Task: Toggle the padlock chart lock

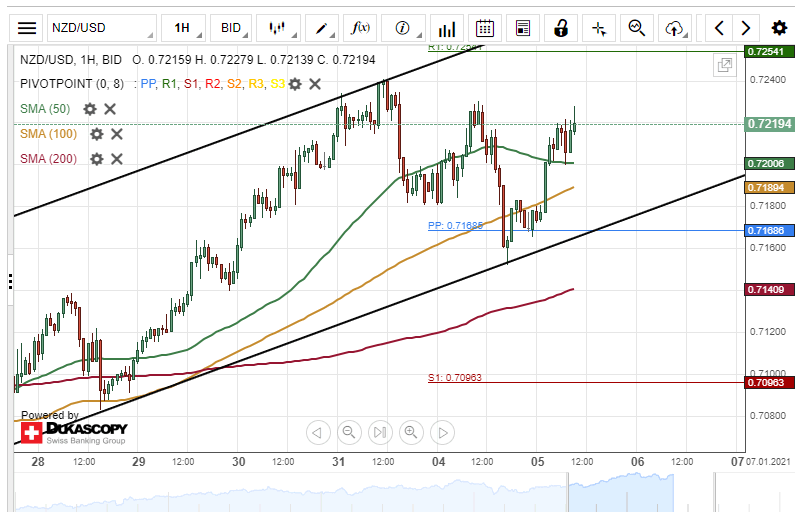Action: tap(563, 28)
